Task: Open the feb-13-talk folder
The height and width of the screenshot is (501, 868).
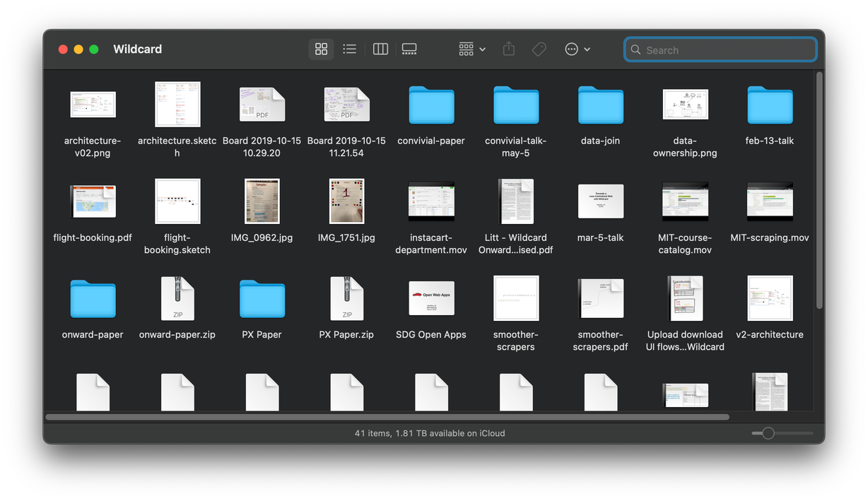Action: point(770,105)
